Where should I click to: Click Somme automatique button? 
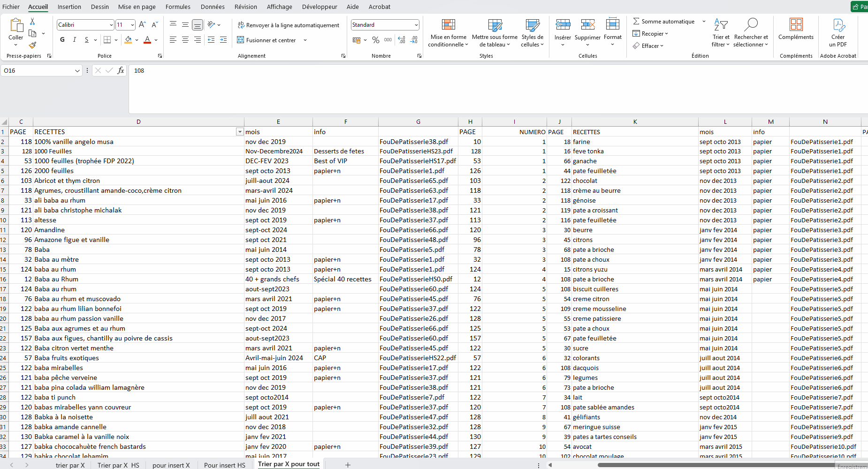[x=663, y=22]
